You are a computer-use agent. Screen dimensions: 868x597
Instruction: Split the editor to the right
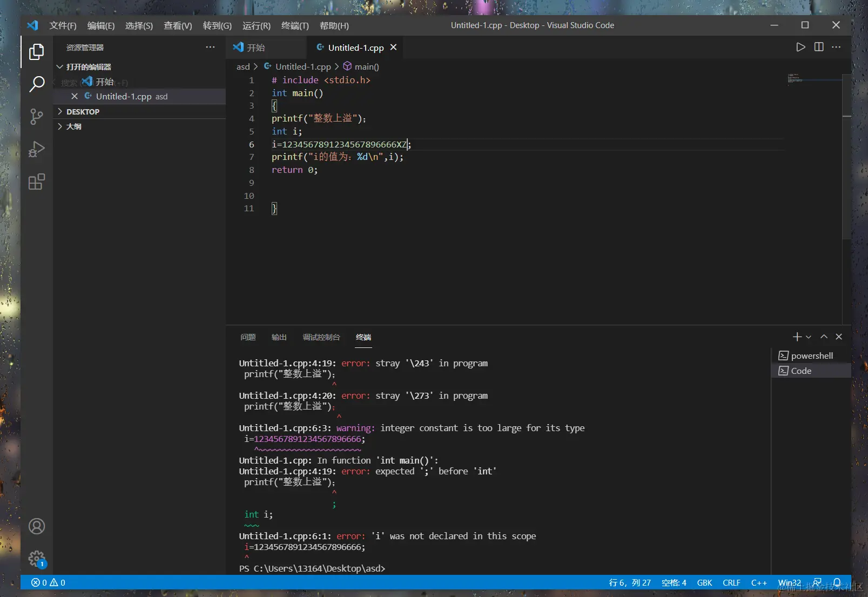[819, 47]
